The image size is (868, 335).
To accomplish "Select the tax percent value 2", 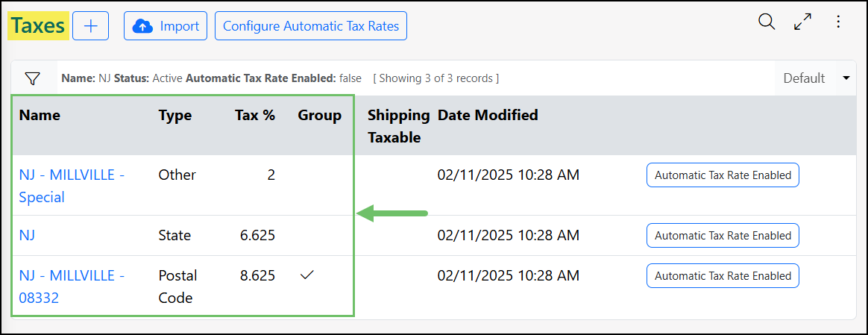I will pos(271,175).
